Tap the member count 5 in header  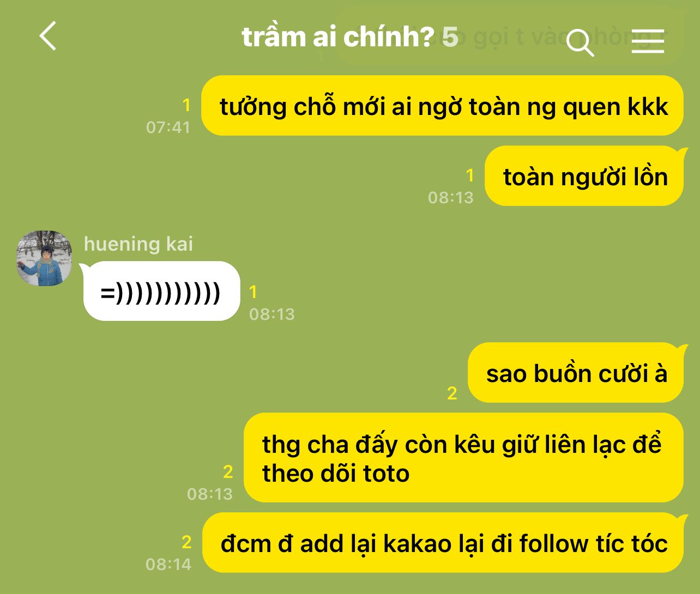point(450,37)
